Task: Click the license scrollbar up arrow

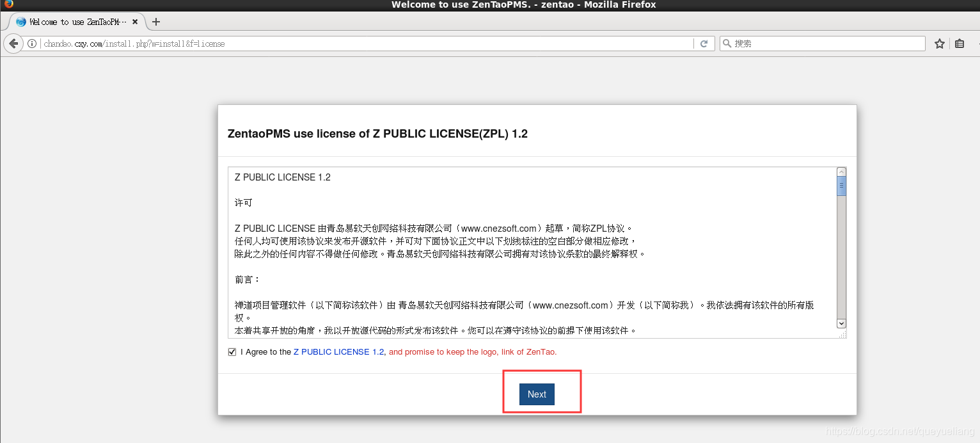Action: pos(841,172)
